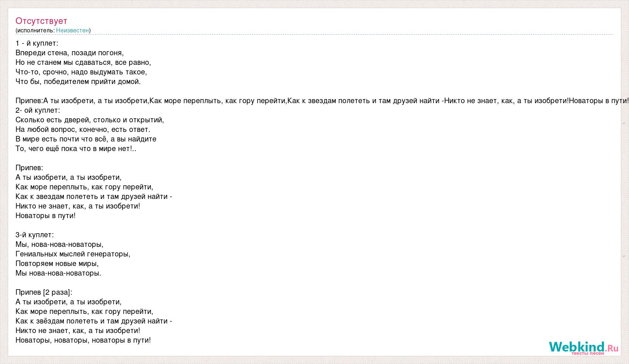The height and width of the screenshot is (364, 629).
Task: Click the line Сколько есть дверей, столько и открытий
Action: (x=90, y=120)
